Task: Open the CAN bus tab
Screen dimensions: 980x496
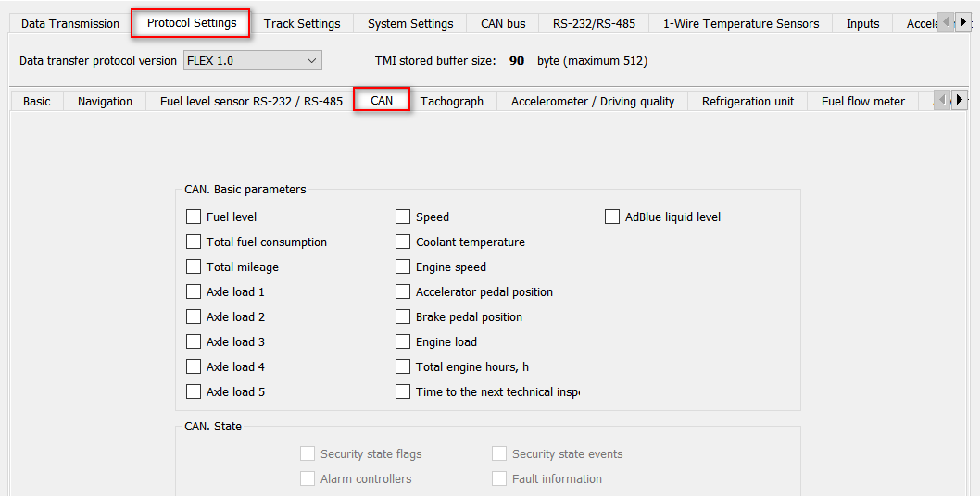Action: tap(503, 24)
